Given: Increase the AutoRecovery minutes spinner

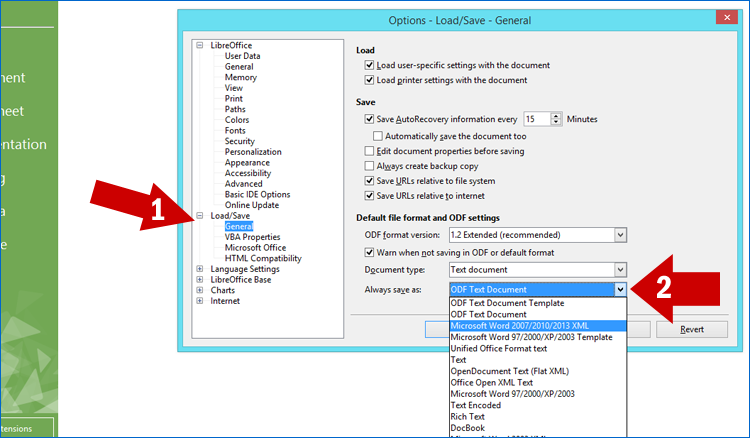Looking at the screenshot, I should coord(557,115).
